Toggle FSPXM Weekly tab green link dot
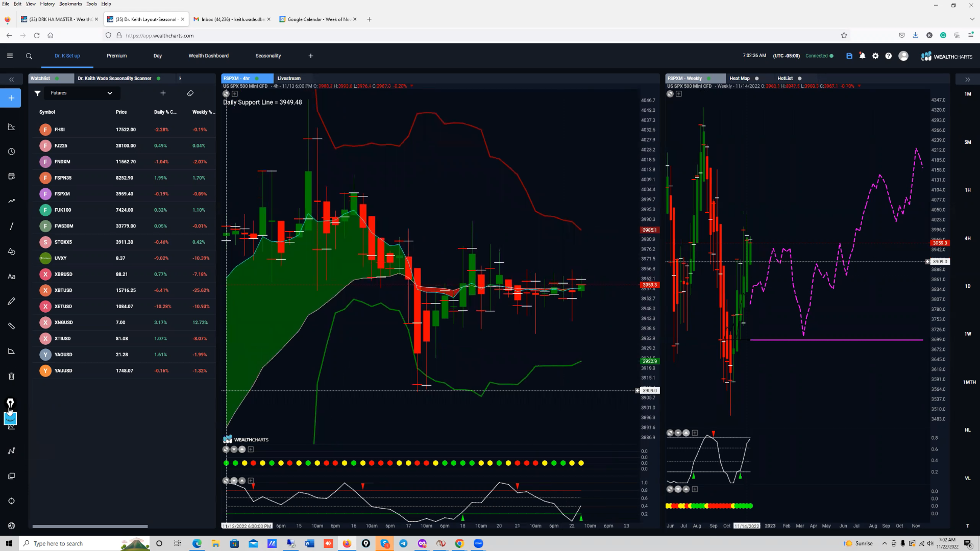980x551 pixels. pyautogui.click(x=709, y=79)
